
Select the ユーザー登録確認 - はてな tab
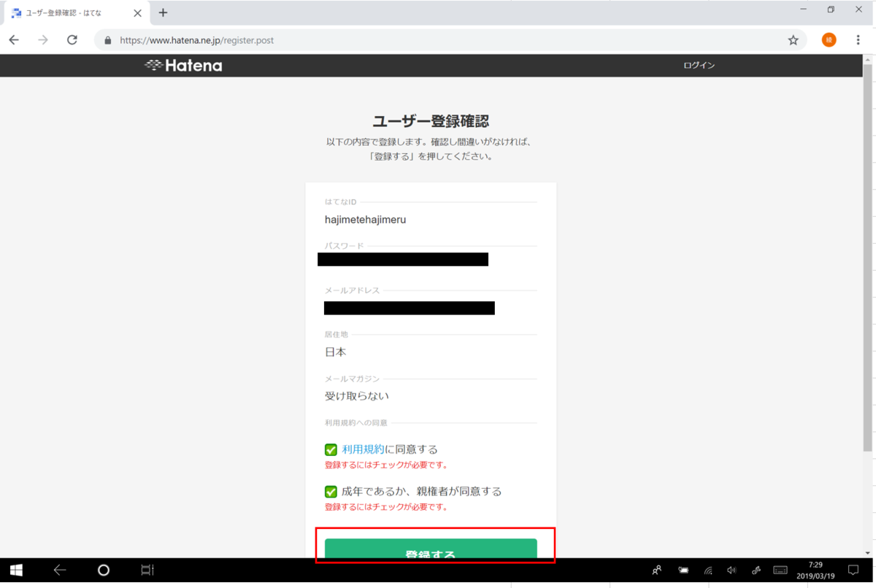pyautogui.click(x=75, y=12)
